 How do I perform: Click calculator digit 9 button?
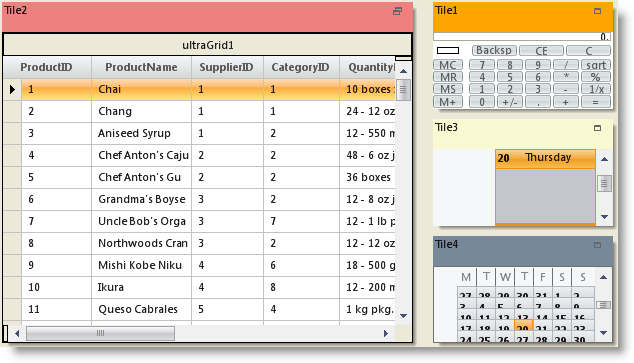(x=538, y=65)
